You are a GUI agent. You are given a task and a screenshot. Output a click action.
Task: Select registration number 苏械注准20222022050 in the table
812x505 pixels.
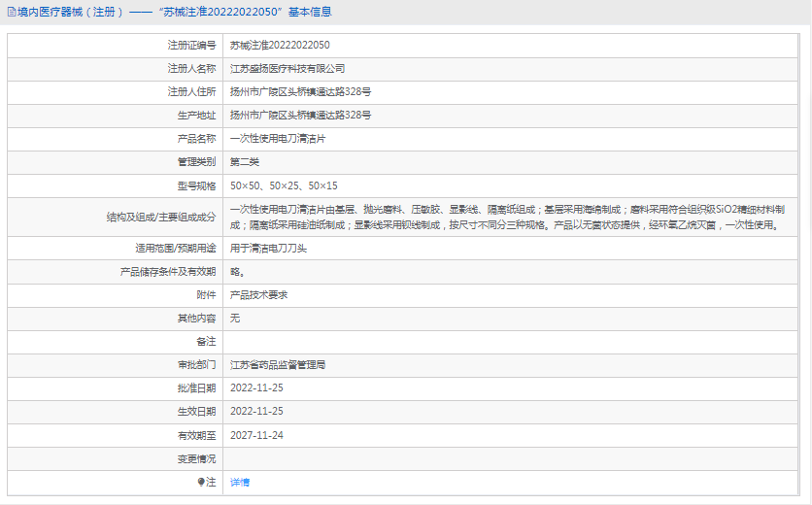coord(280,45)
